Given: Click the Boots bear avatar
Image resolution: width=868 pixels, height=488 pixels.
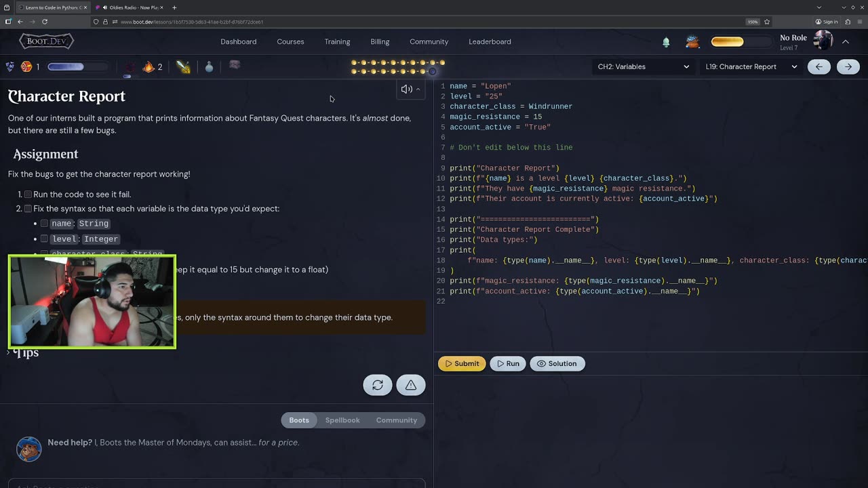Looking at the screenshot, I should 28,449.
